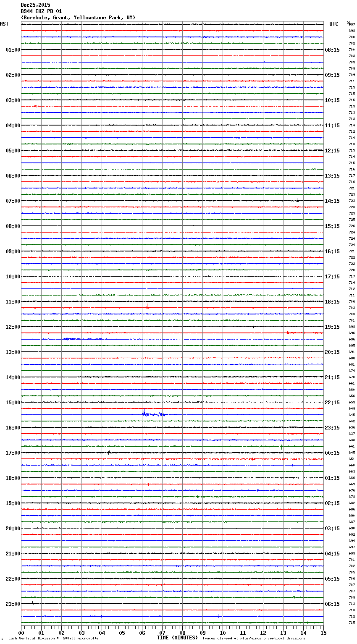The height and width of the screenshot is (644, 357).
Task: Pick the 04:00 MST hour label
Action: point(13,126)
